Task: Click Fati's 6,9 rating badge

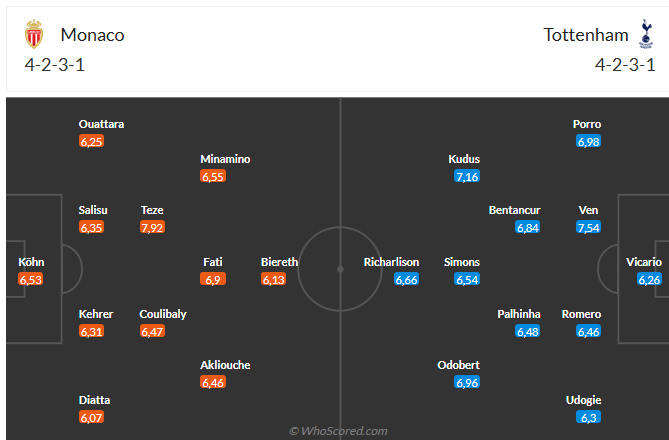Action: tap(213, 280)
